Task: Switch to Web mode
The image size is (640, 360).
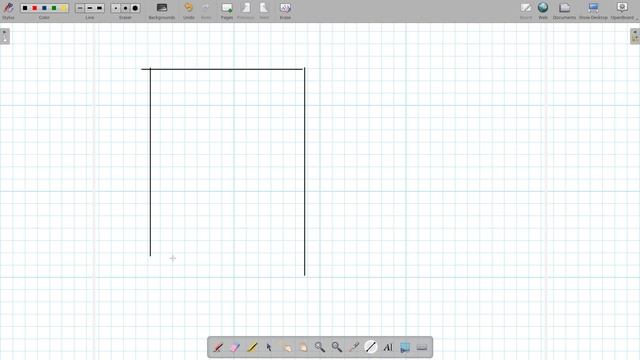Action: (x=543, y=11)
